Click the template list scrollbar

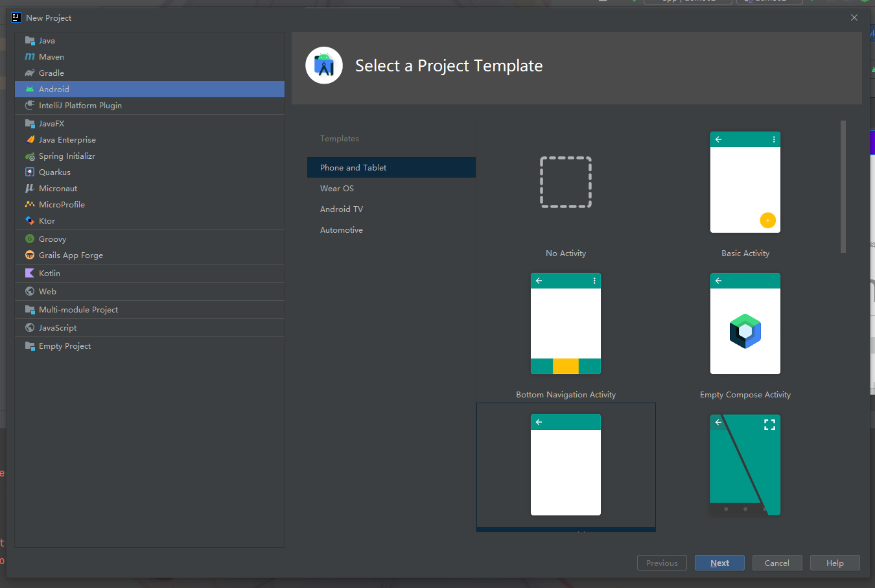[x=843, y=187]
